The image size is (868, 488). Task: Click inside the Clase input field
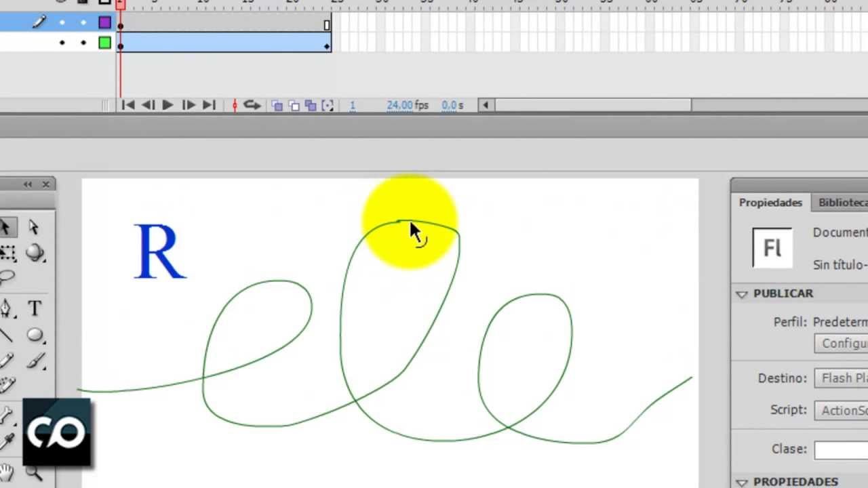[x=841, y=449]
